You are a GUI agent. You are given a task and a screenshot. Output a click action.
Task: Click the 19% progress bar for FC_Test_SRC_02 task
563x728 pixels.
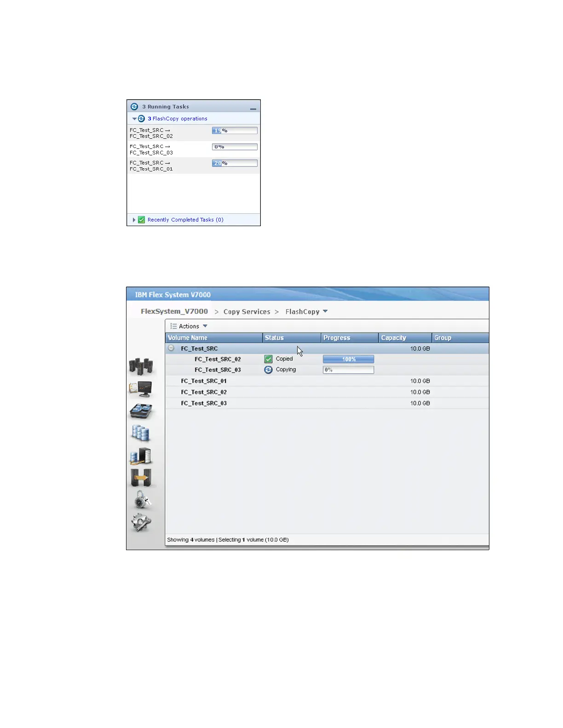click(x=235, y=131)
